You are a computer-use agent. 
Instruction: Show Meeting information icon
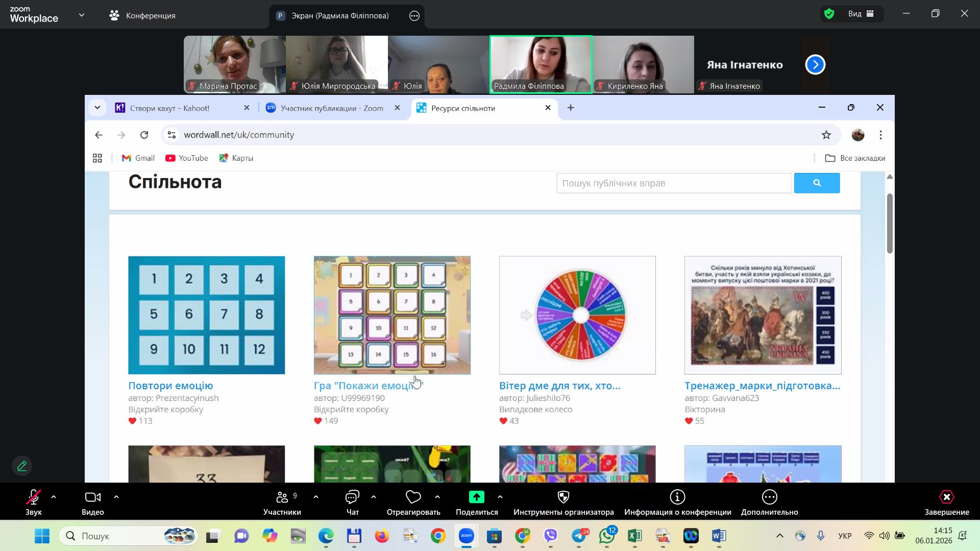(x=677, y=497)
